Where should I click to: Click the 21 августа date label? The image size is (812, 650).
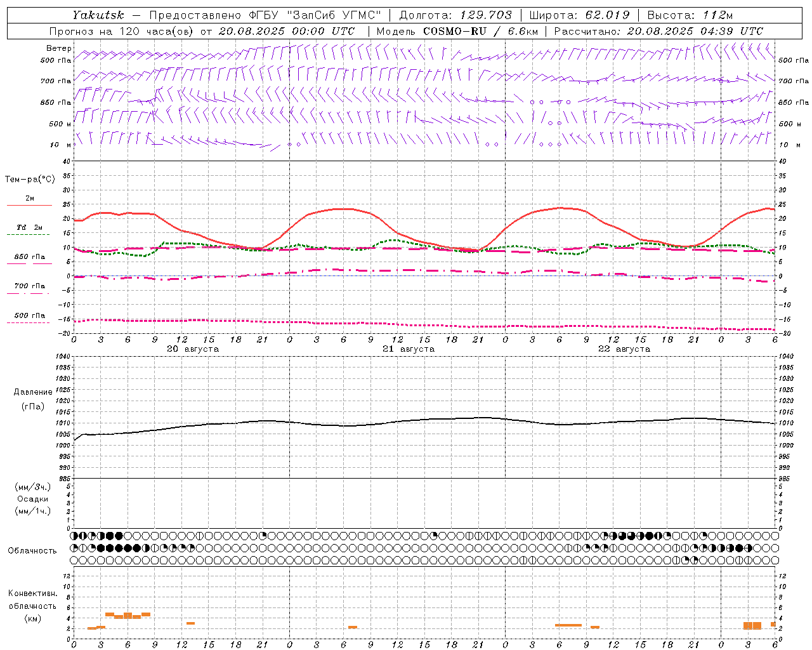click(409, 349)
